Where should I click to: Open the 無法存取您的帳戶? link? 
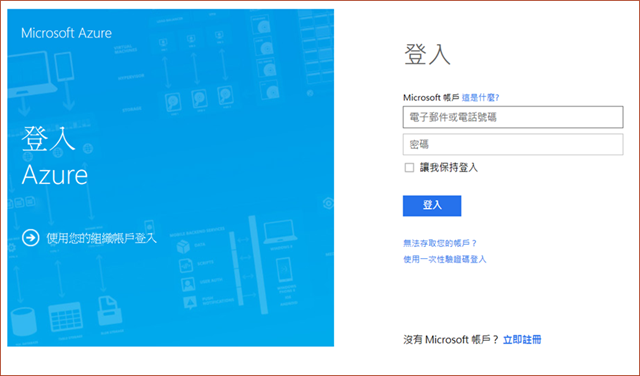pos(440,243)
